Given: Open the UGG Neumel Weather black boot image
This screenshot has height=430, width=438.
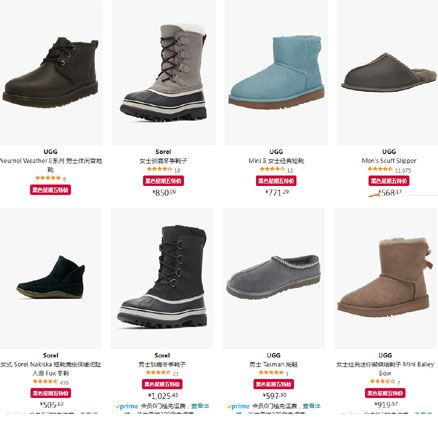Looking at the screenshot, I should [x=50, y=72].
